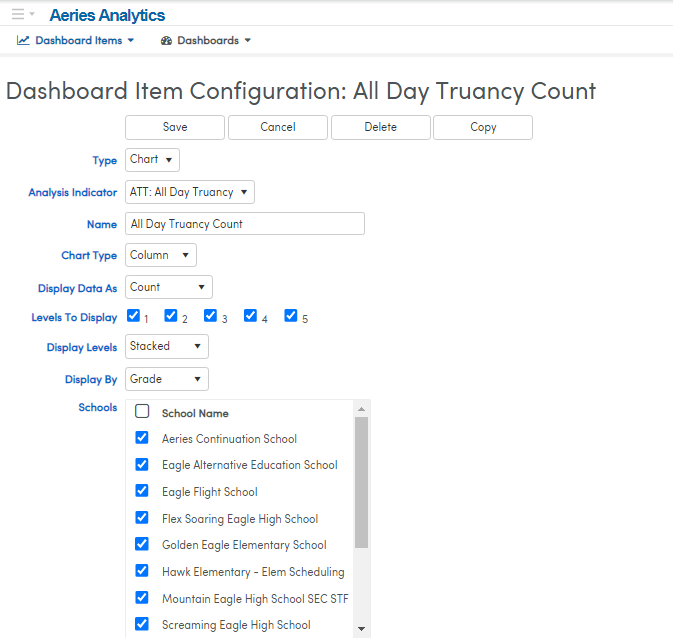673x638 pixels.
Task: Open the Display Levels dropdown showing Stacked
Action: pos(167,346)
